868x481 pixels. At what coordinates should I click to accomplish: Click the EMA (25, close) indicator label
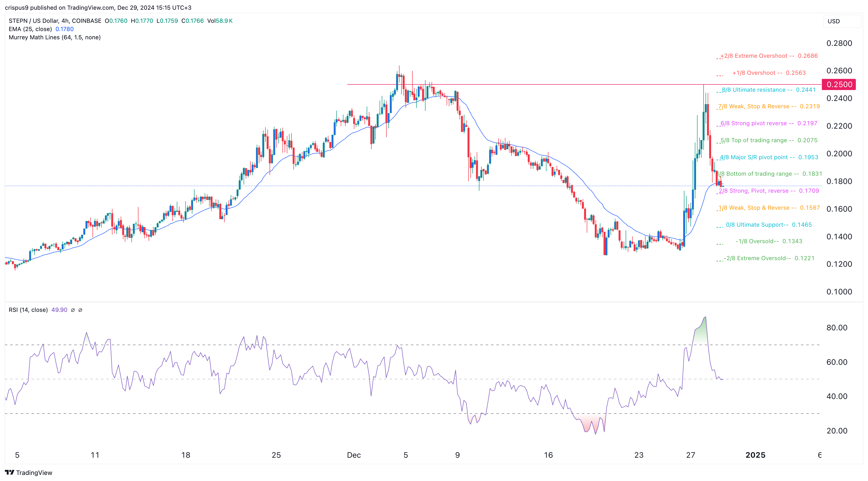click(30, 29)
